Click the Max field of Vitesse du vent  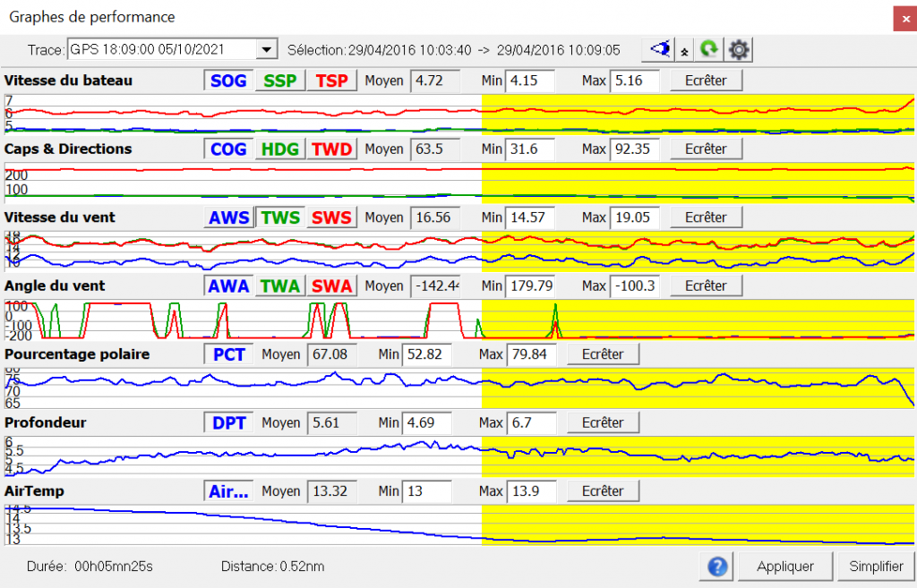click(635, 217)
